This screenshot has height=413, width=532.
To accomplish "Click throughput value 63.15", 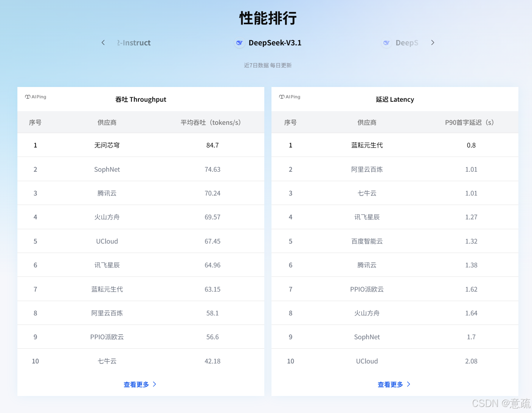I will click(x=212, y=289).
